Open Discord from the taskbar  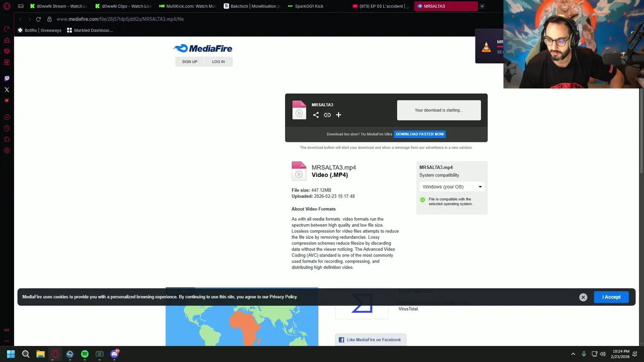tap(114, 354)
